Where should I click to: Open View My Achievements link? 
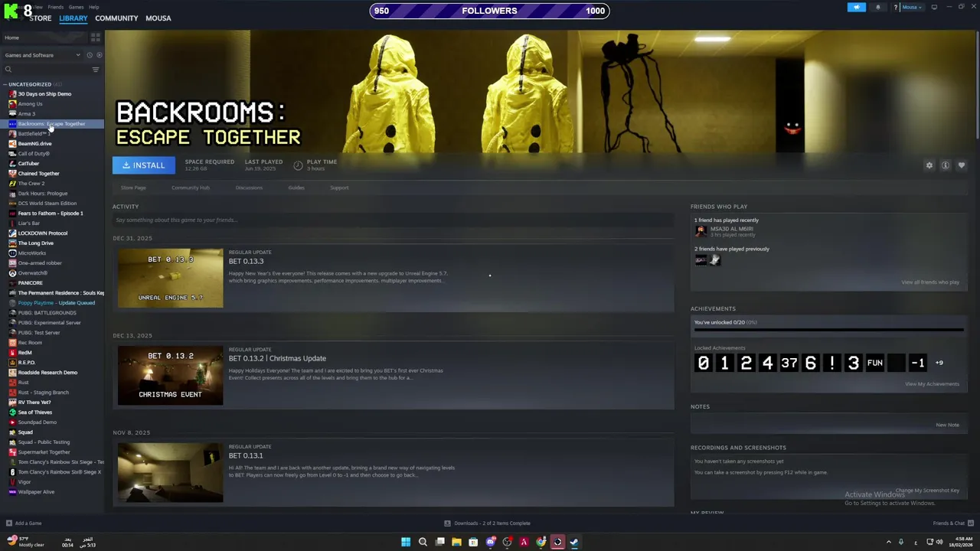932,384
